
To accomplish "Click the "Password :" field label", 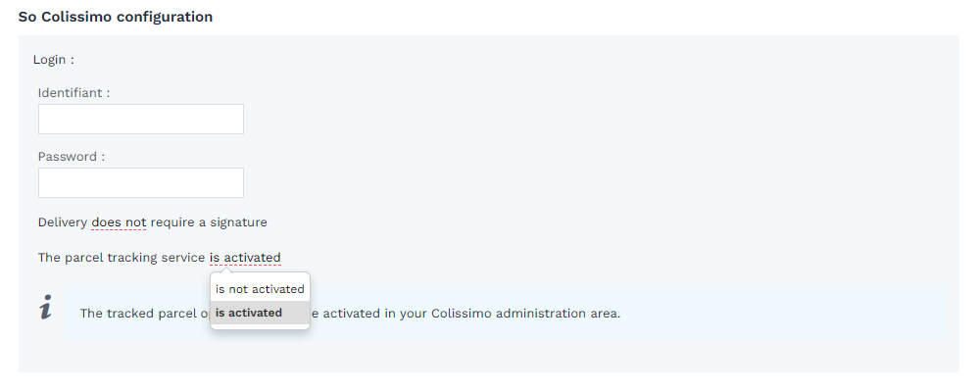I will pyautogui.click(x=72, y=157).
